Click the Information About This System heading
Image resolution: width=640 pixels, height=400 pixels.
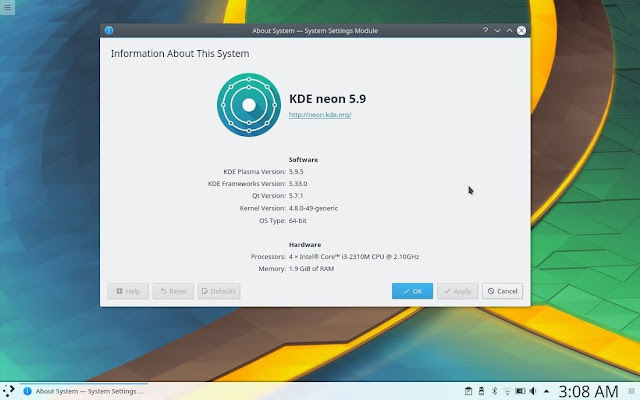pyautogui.click(x=180, y=53)
